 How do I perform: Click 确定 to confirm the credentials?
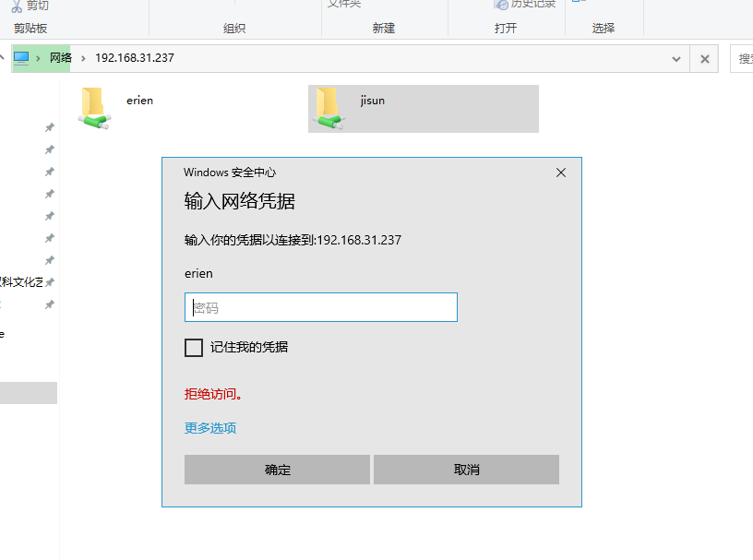pos(277,470)
